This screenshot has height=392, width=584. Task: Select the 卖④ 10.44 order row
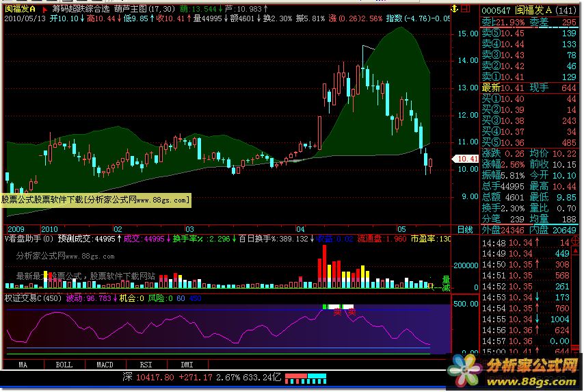point(529,44)
